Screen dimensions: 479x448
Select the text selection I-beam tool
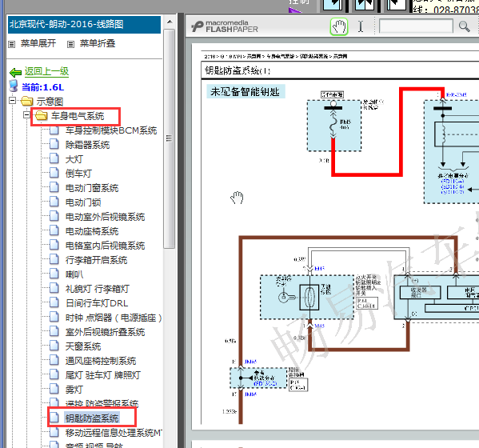pyautogui.click(x=361, y=26)
